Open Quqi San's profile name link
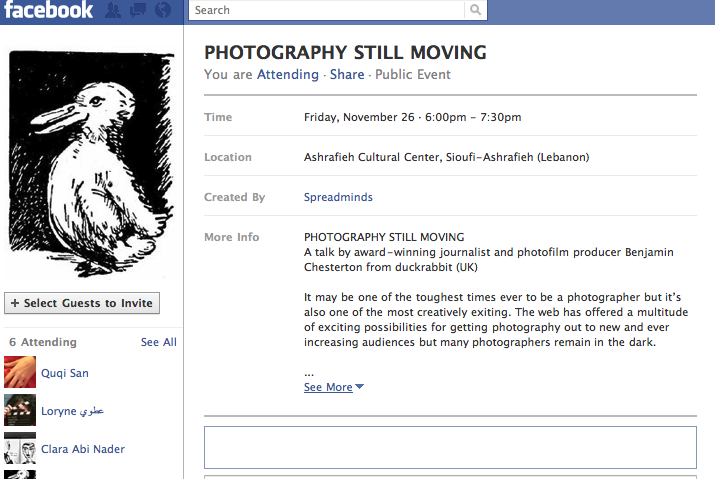This screenshot has height=479, width=715. [65, 373]
